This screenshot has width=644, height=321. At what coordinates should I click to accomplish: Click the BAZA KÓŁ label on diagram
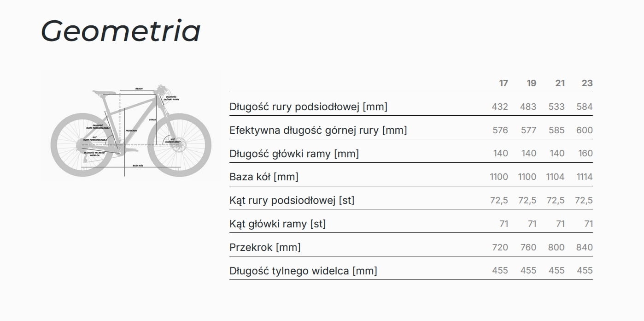point(138,165)
